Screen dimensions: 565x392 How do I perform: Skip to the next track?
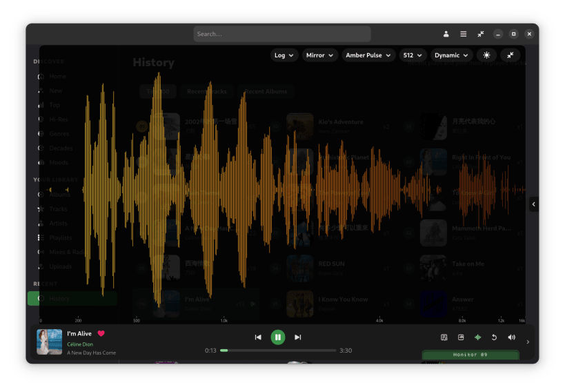tap(297, 337)
